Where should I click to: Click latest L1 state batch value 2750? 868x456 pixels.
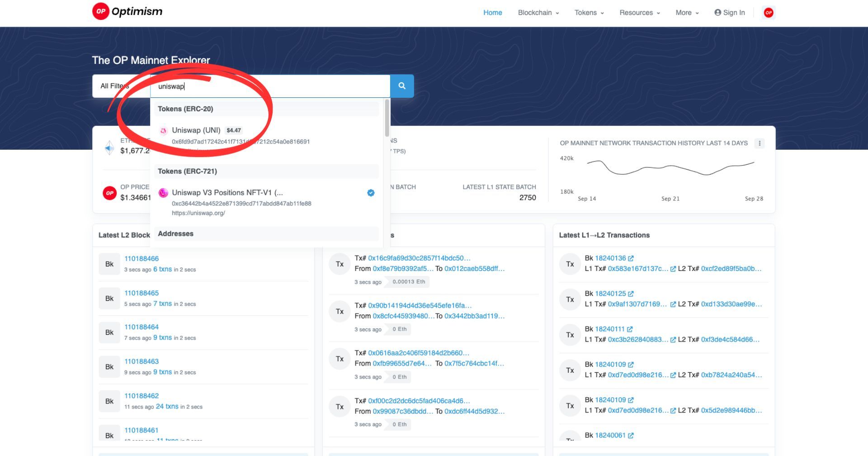coord(528,198)
